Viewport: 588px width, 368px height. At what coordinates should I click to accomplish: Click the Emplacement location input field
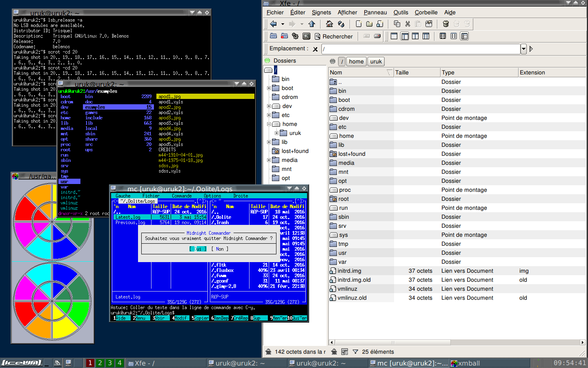421,49
